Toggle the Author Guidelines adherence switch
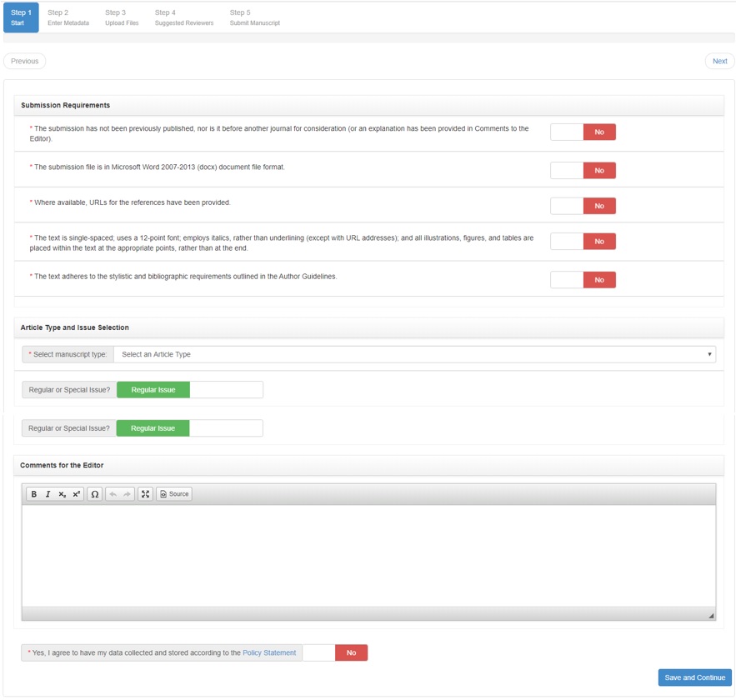 pos(583,280)
